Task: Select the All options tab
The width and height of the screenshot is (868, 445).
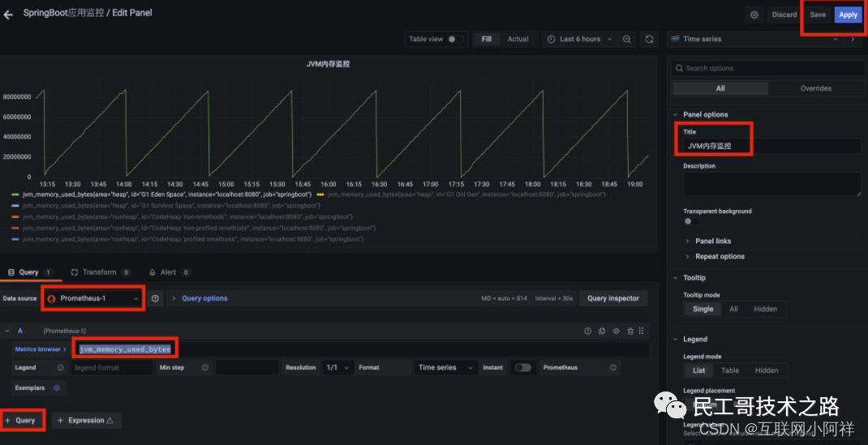Action: point(720,88)
